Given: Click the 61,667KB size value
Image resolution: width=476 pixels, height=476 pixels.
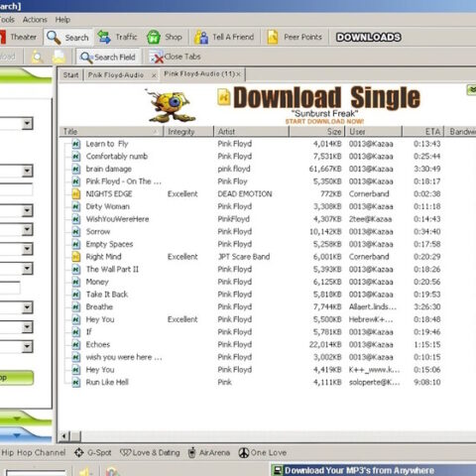Looking at the screenshot, I should [325, 169].
